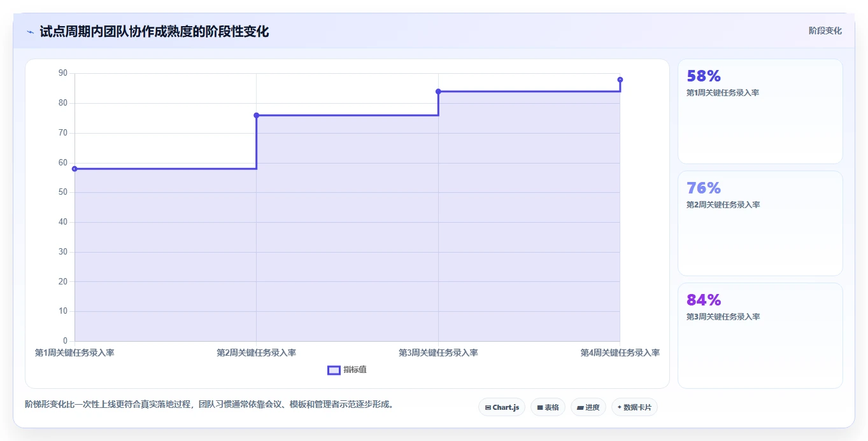This screenshot has width=868, height=441.
Task: Open the 76% data card
Action: pyautogui.click(x=760, y=223)
